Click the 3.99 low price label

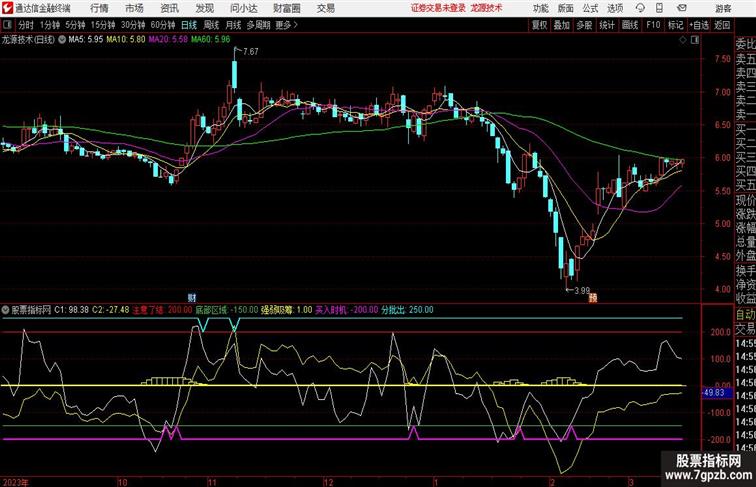(x=582, y=291)
